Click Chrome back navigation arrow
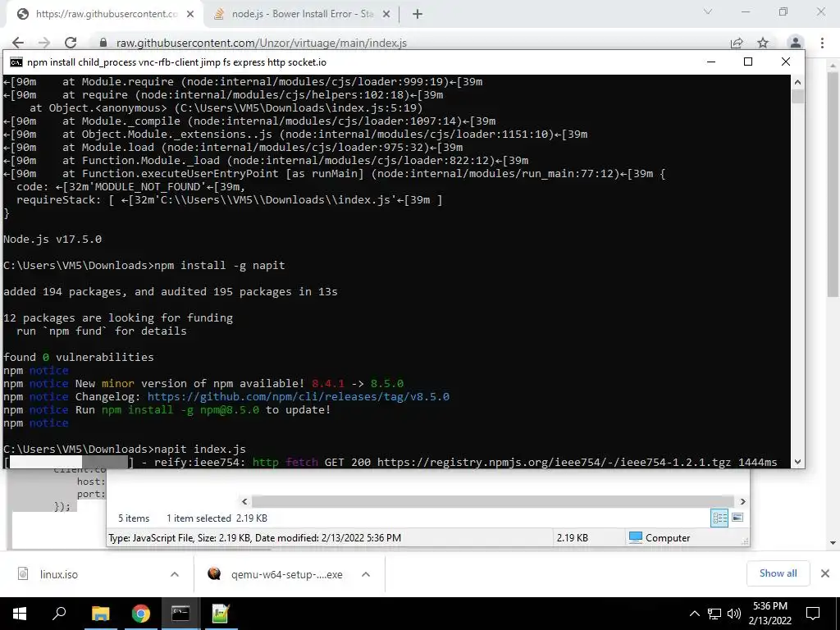Image resolution: width=840 pixels, height=630 pixels. (x=18, y=43)
